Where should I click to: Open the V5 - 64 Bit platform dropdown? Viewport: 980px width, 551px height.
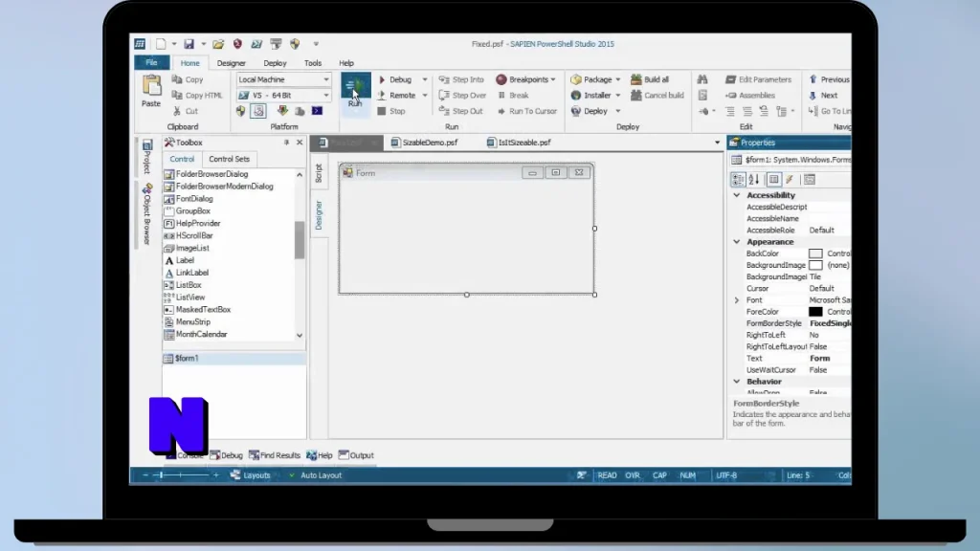[x=325, y=96]
